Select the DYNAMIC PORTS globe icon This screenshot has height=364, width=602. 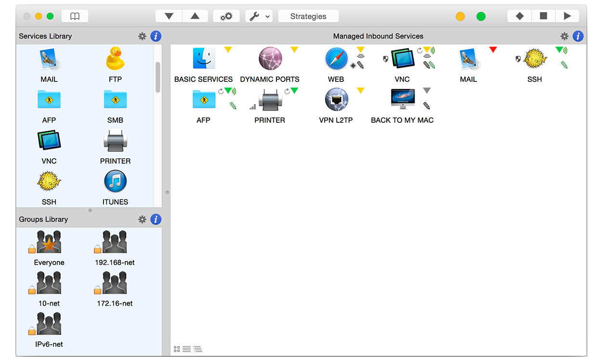pos(270,59)
